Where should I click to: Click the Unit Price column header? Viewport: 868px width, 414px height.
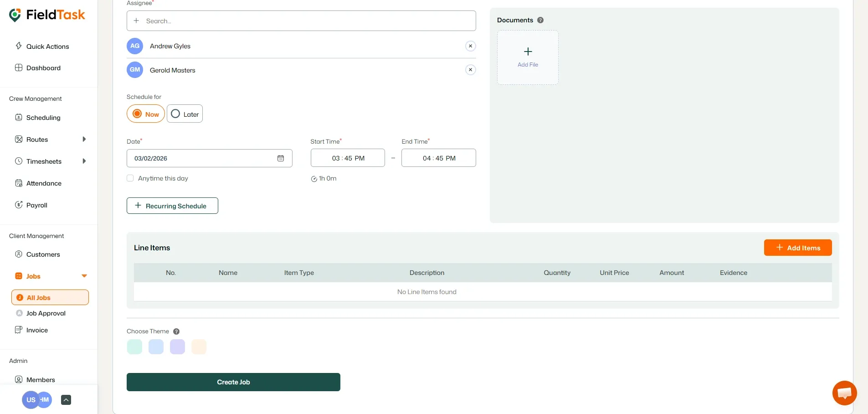tap(614, 273)
